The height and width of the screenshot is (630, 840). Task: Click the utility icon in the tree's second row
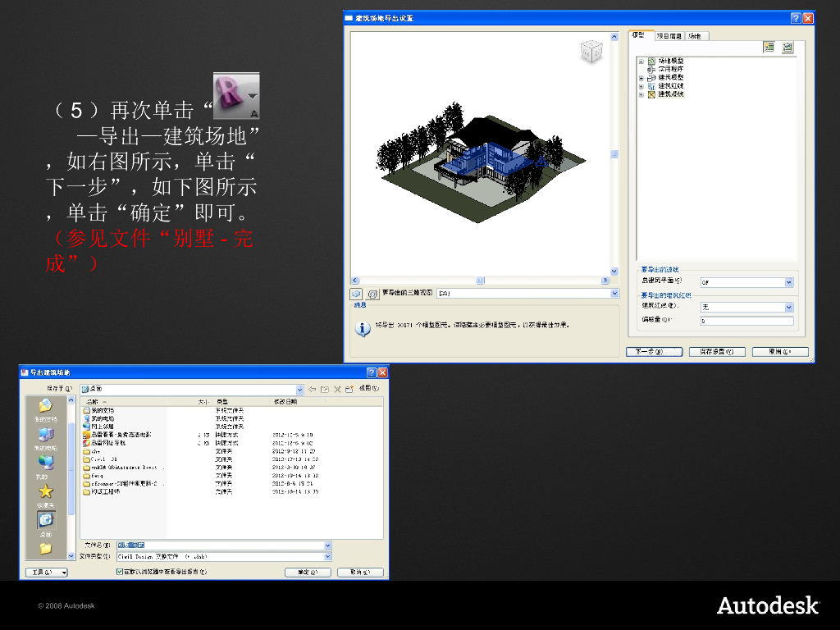pyautogui.click(x=651, y=69)
